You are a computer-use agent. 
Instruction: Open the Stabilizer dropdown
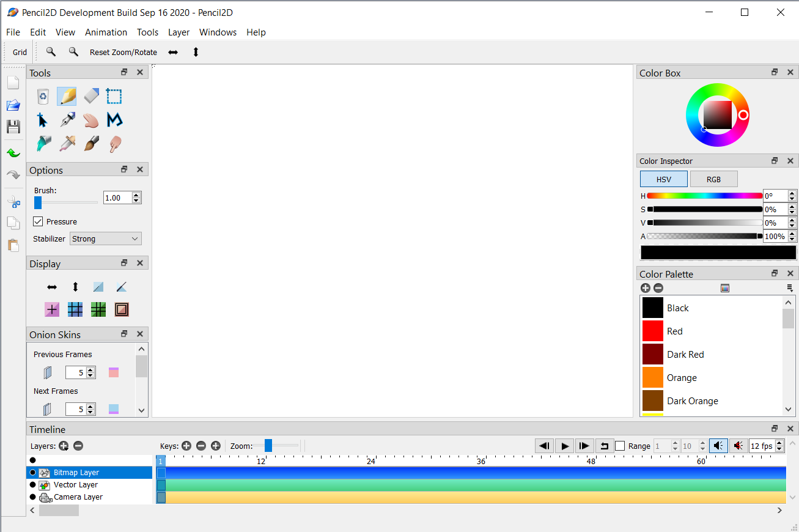pos(106,238)
